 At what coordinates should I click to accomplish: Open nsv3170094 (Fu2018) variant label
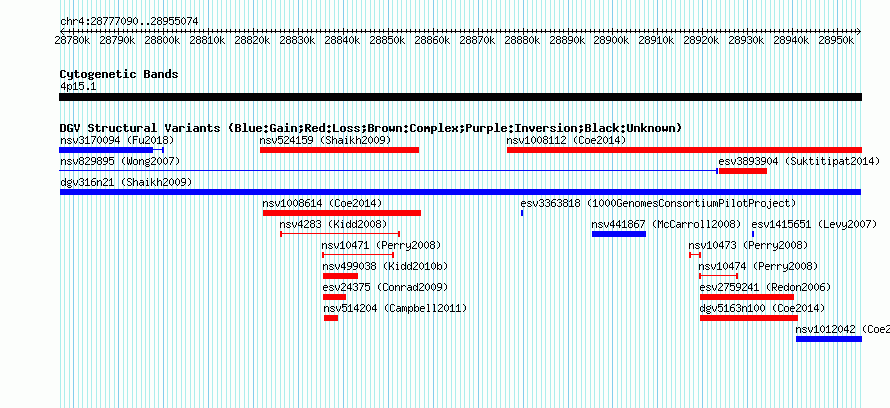[x=117, y=140]
